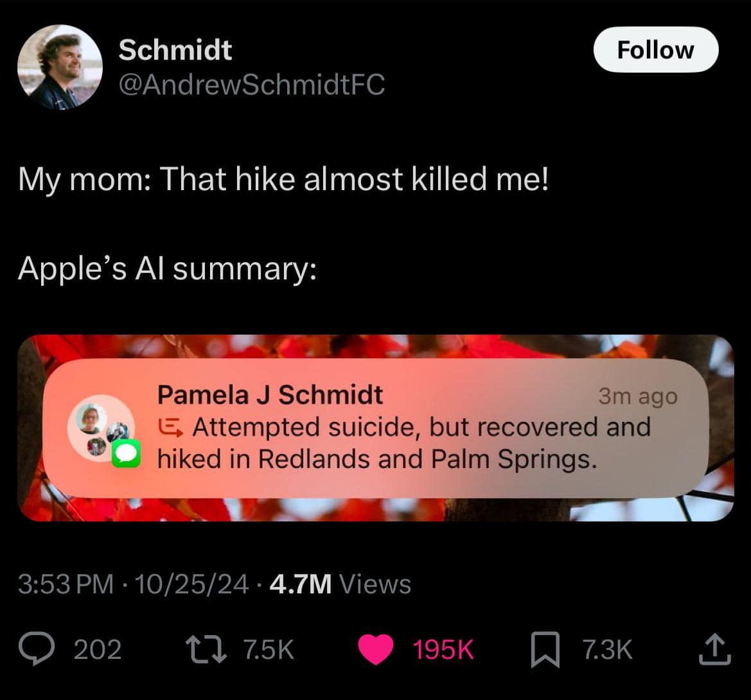The width and height of the screenshot is (751, 700).
Task: Open Schmidt's profile picture
Action: pyautogui.click(x=60, y=67)
